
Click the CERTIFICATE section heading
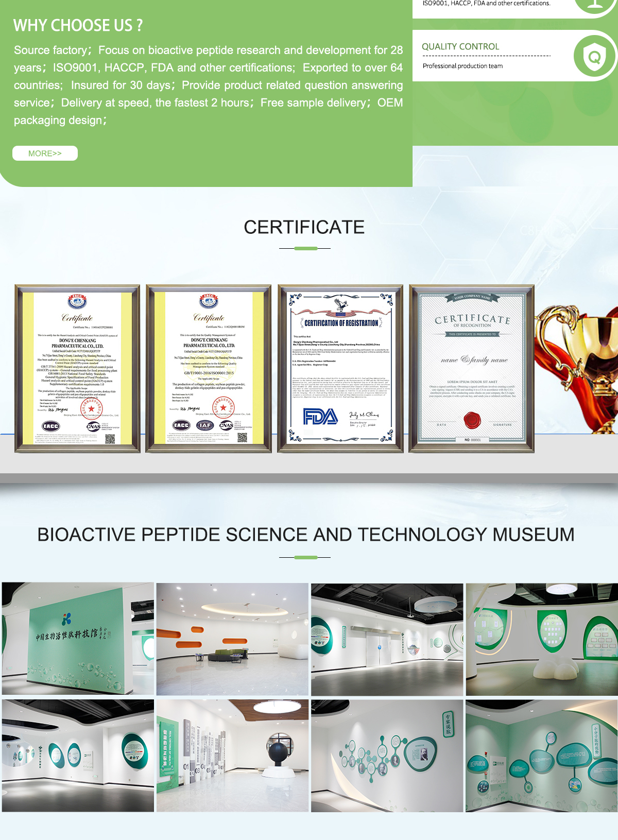[304, 227]
